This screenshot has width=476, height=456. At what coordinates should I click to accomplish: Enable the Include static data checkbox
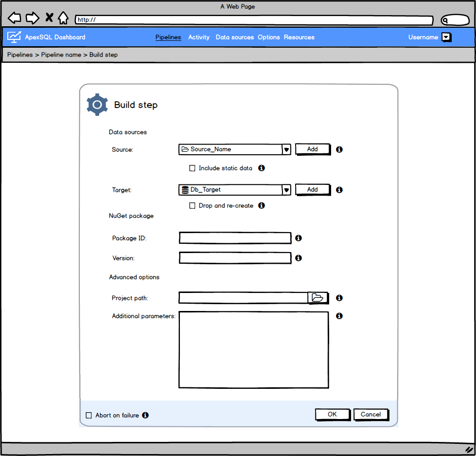pyautogui.click(x=193, y=168)
